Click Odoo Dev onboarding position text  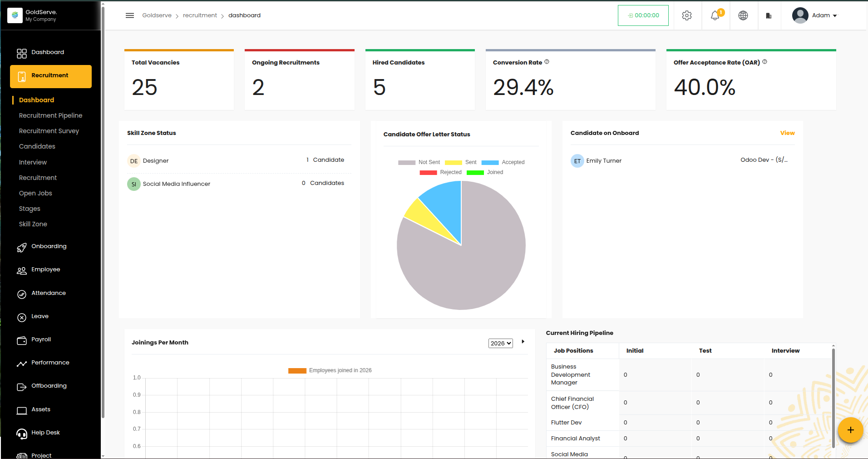click(764, 160)
